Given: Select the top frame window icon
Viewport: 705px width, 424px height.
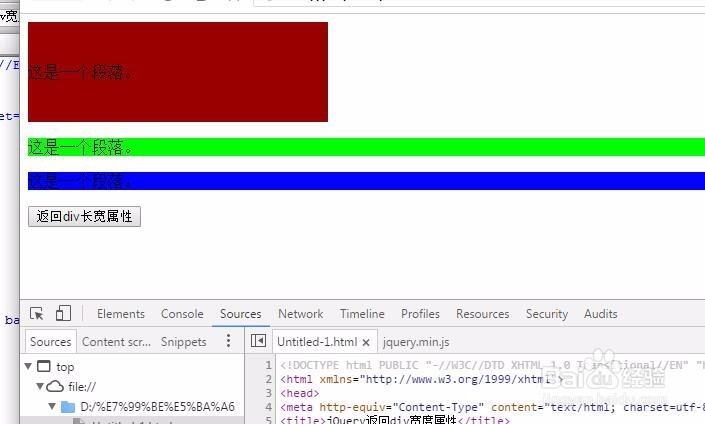Looking at the screenshot, I should tap(44, 366).
